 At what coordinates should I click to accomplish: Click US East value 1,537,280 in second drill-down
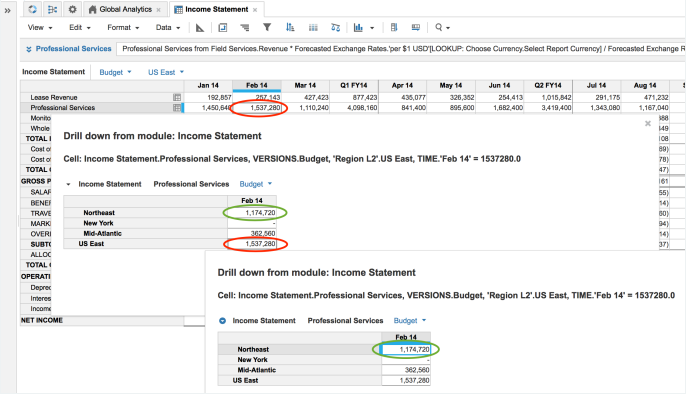tap(406, 380)
